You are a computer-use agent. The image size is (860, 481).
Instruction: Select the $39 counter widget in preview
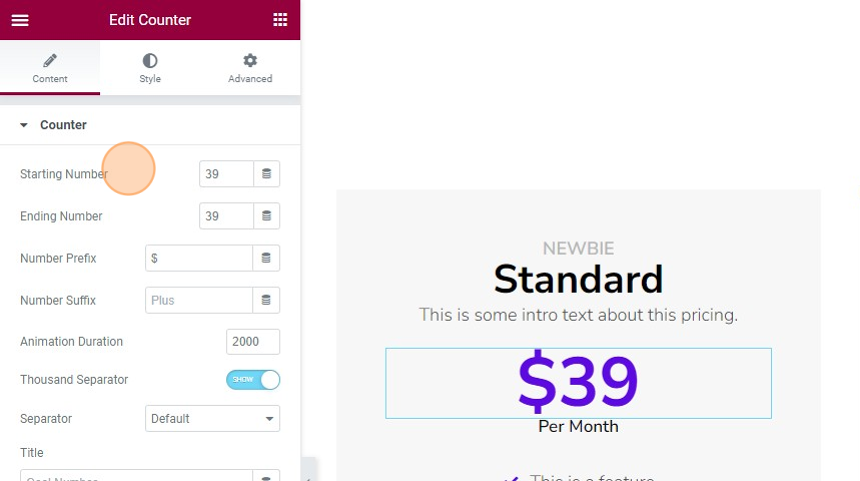point(578,383)
